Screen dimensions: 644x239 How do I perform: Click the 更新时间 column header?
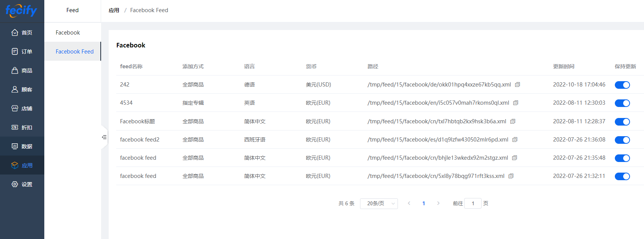point(564,66)
